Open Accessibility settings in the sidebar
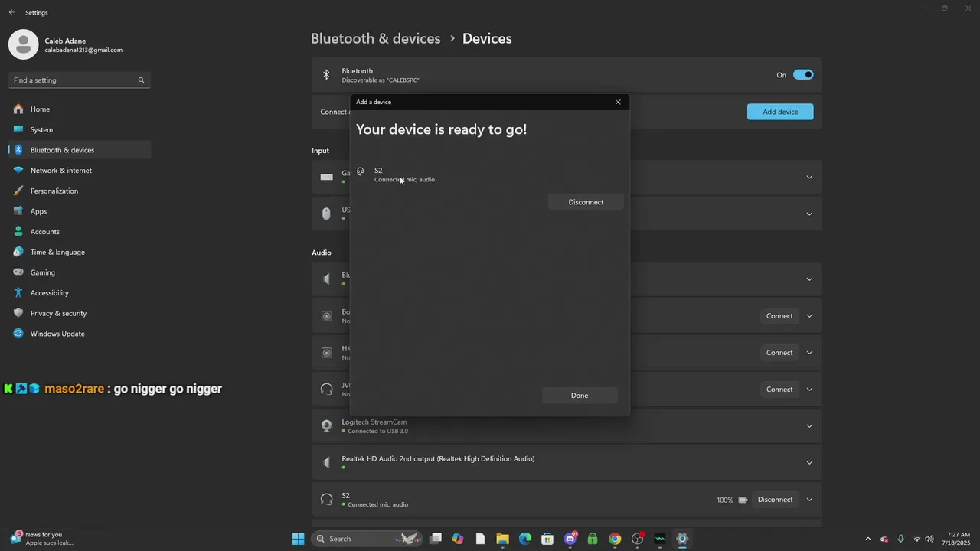The image size is (980, 551). click(x=80, y=293)
